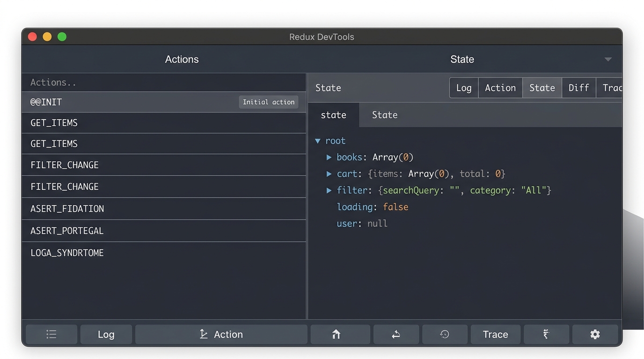Click the home icon in bottom toolbar
This screenshot has height=359, width=644.
point(340,334)
